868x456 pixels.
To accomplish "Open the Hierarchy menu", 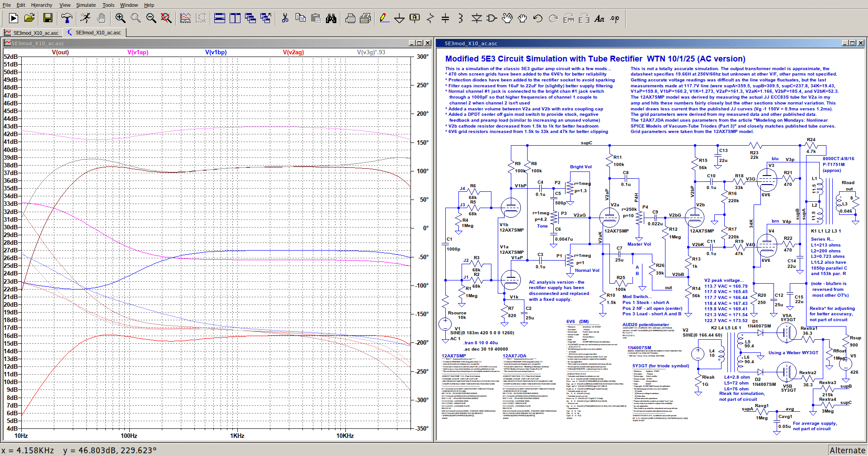I will point(42,5).
